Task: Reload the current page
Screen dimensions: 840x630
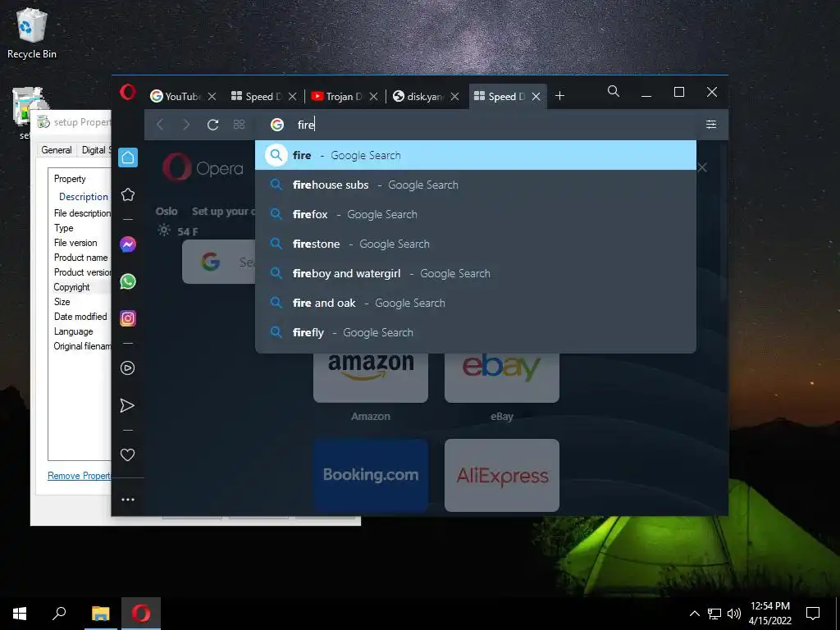Action: (212, 125)
